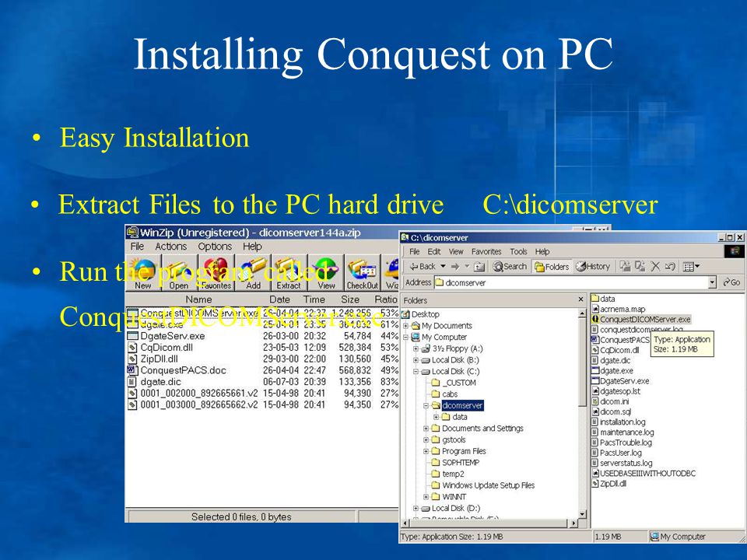Select Windows Update Setup Files folder in tree
The image size is (747, 560).
tap(489, 485)
